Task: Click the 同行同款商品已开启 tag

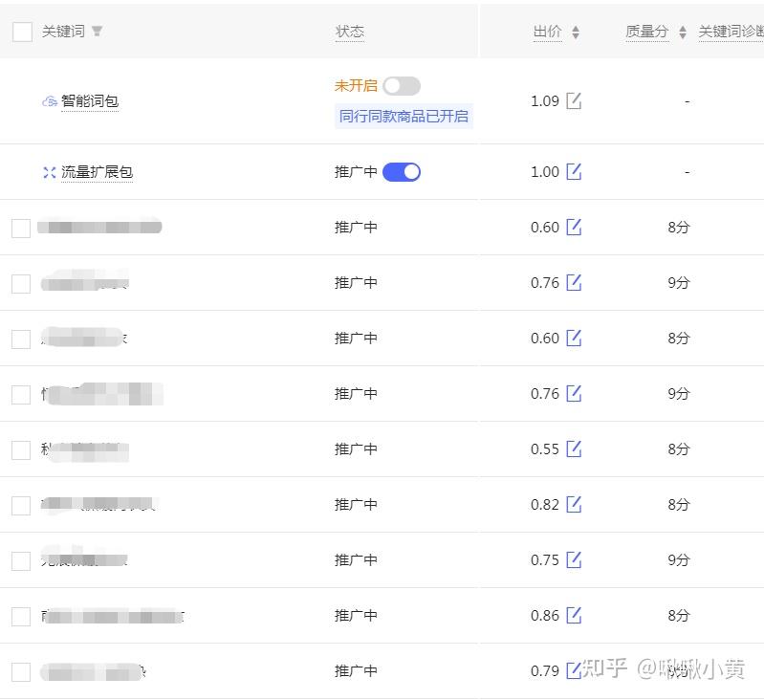Action: click(404, 117)
